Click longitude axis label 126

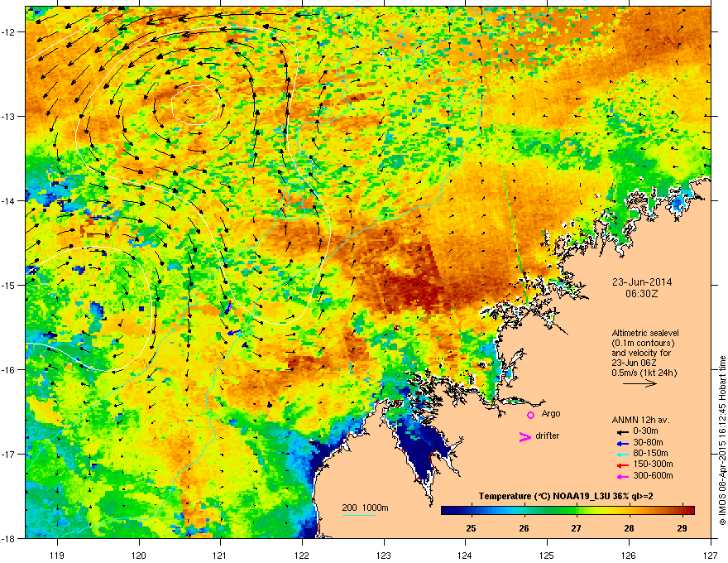pyautogui.click(x=629, y=555)
